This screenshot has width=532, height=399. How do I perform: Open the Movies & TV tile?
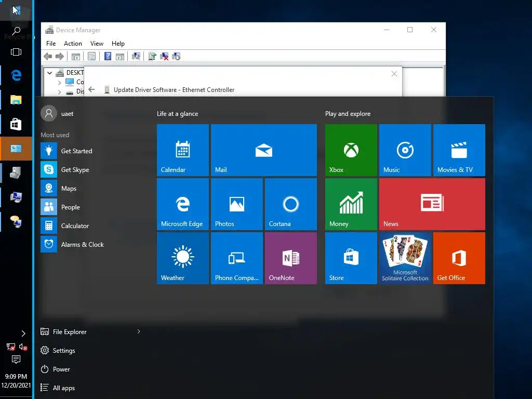(x=459, y=150)
